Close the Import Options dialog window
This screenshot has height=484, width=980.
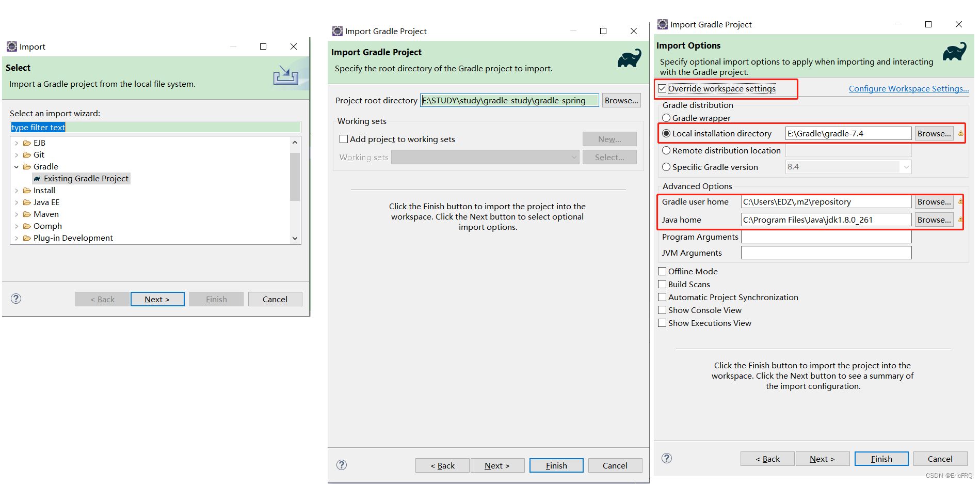pos(958,24)
